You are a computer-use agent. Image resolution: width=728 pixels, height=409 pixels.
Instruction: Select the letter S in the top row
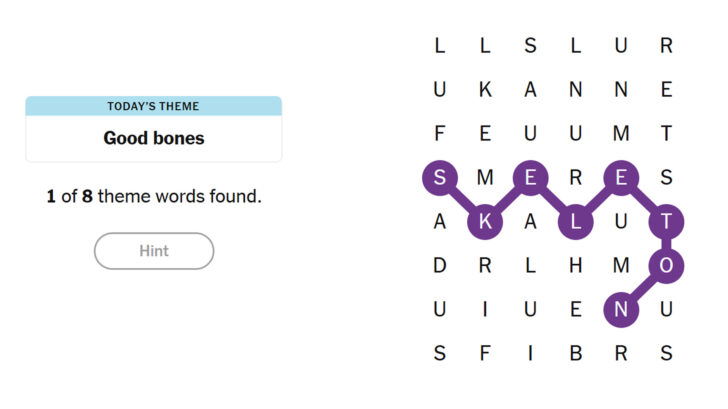click(x=530, y=46)
